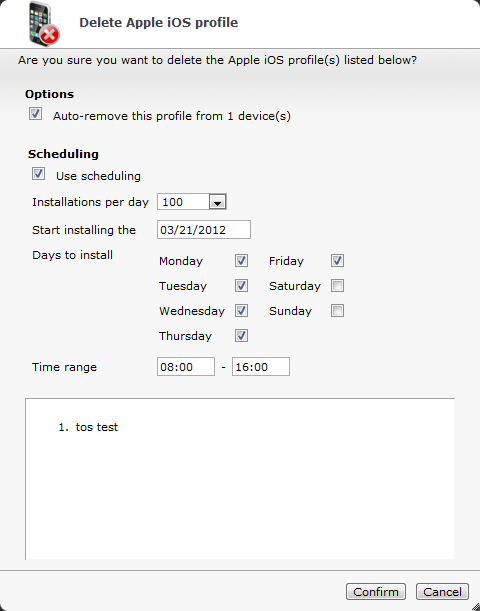
Task: Enable the Sunday checkbox
Action: 337,311
